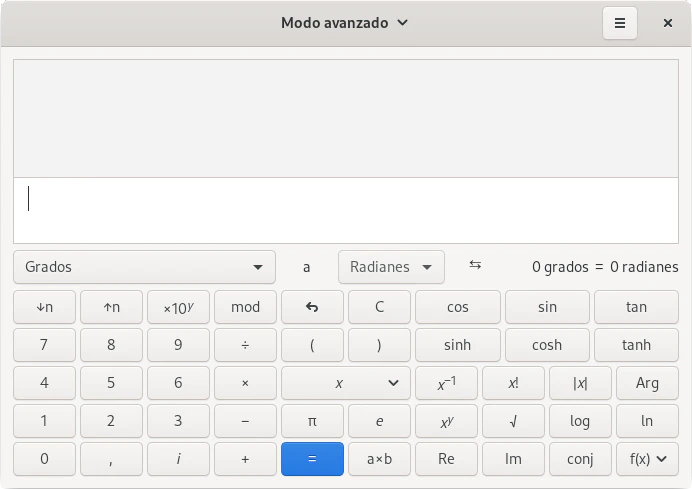
Task: Open the hamburger menu
Action: [620, 23]
